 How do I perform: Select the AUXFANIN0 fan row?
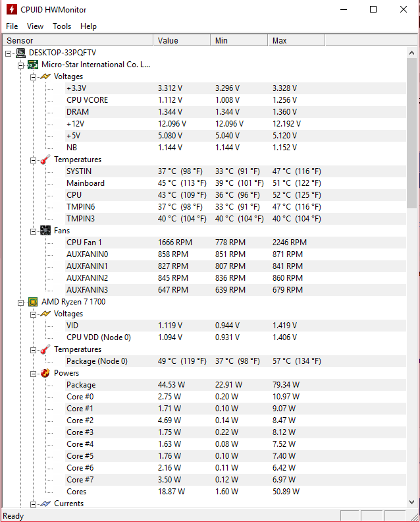236,254
